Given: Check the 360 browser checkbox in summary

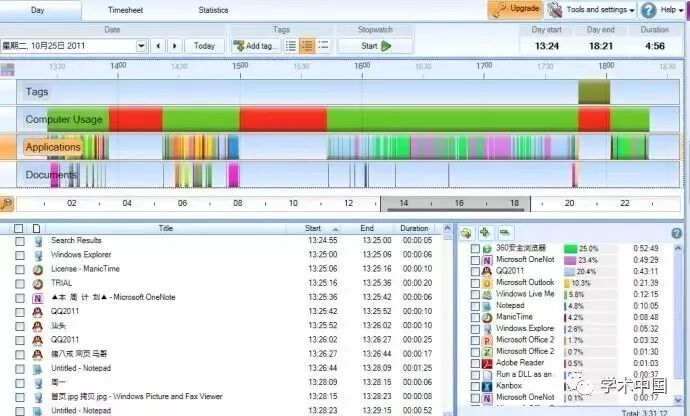Looking at the screenshot, I should (x=475, y=249).
